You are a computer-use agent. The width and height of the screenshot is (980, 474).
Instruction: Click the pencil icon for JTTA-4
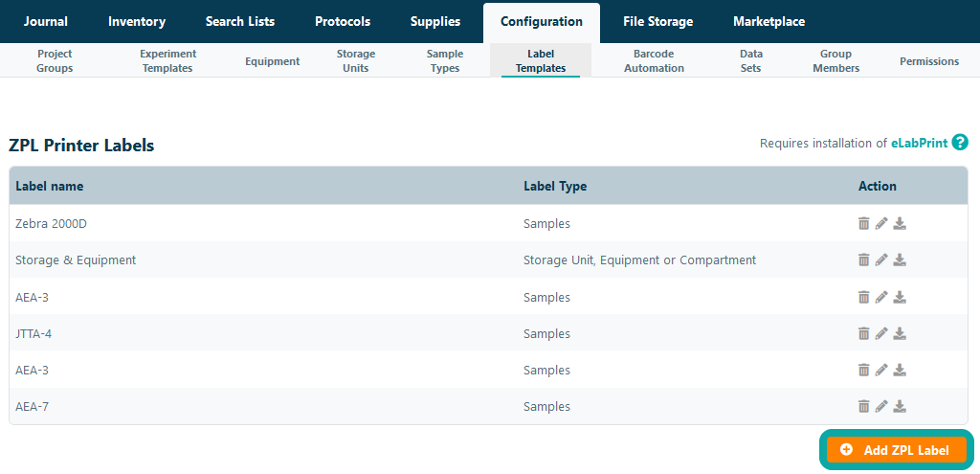pyautogui.click(x=881, y=333)
